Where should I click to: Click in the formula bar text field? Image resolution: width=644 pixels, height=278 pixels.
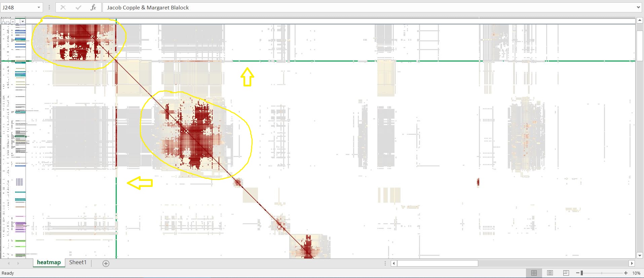point(336,7)
